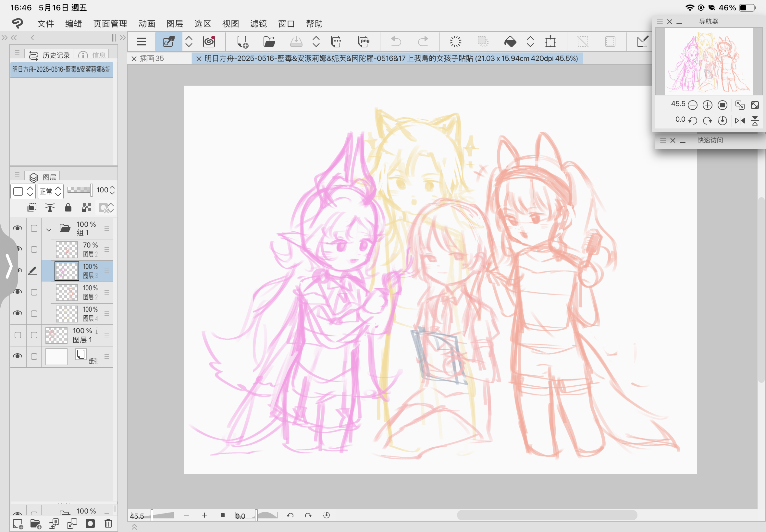
Task: Create a new layer folder from the bottom bar
Action: point(36,524)
